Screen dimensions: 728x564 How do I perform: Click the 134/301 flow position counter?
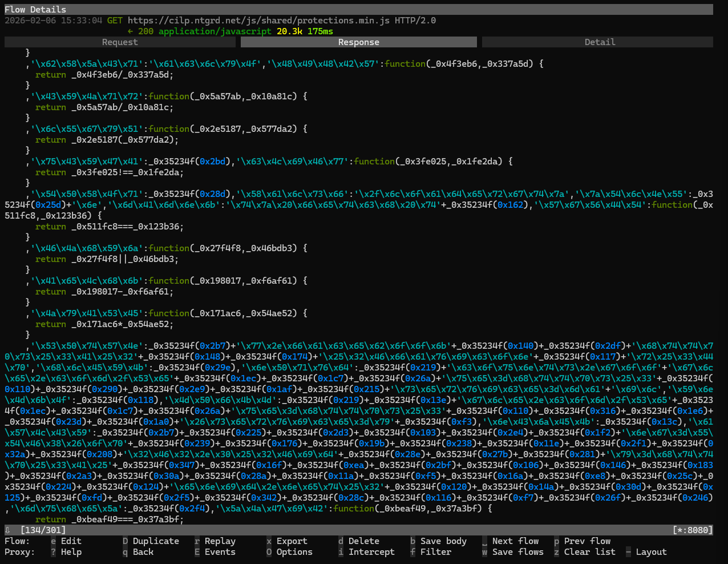(44, 529)
